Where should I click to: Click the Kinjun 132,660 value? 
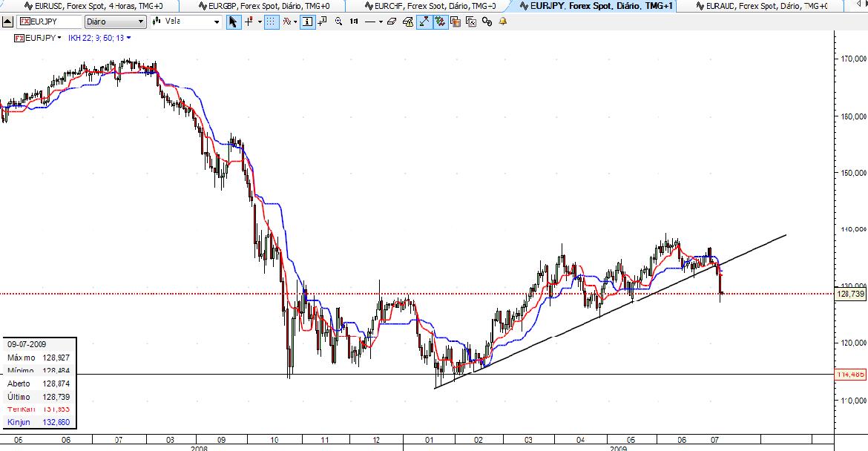[56, 422]
